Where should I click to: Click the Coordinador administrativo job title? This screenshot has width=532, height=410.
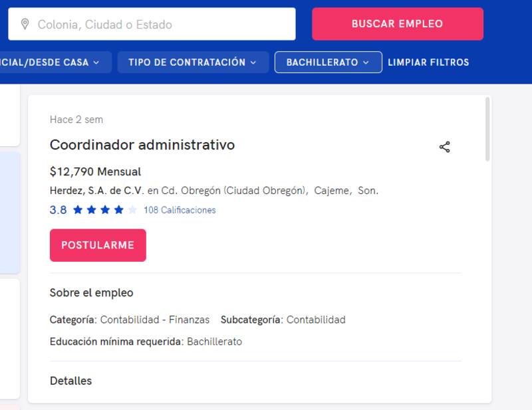142,145
